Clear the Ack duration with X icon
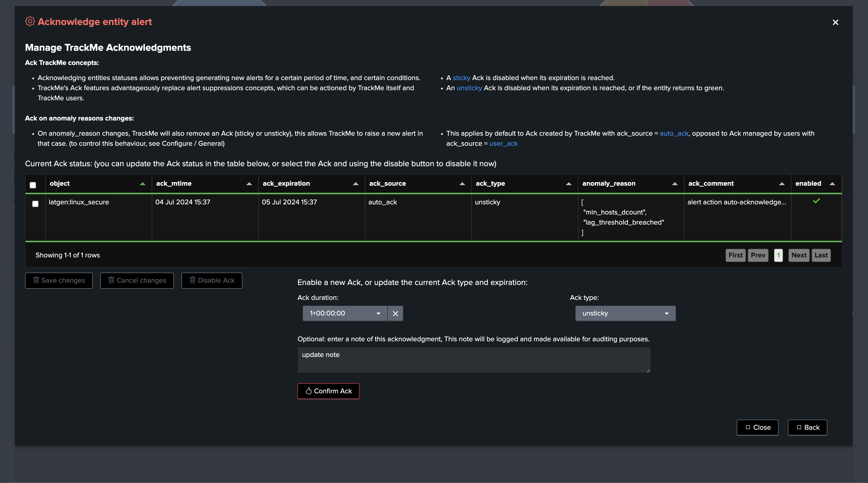 (x=395, y=313)
